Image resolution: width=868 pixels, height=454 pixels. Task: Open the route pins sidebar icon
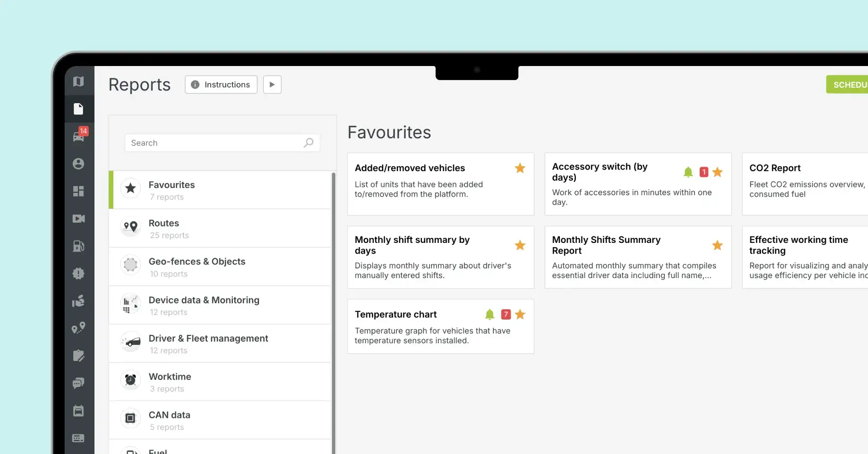79,328
